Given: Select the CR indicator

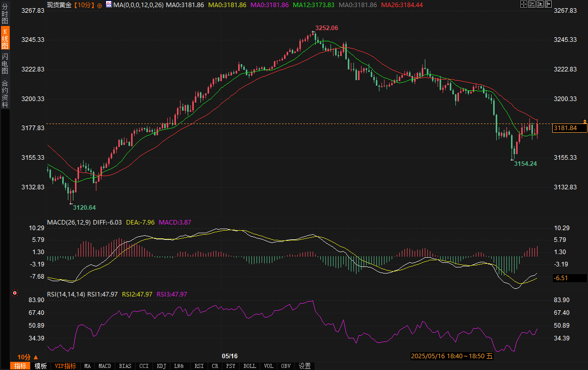Looking at the screenshot, I should tap(215, 366).
